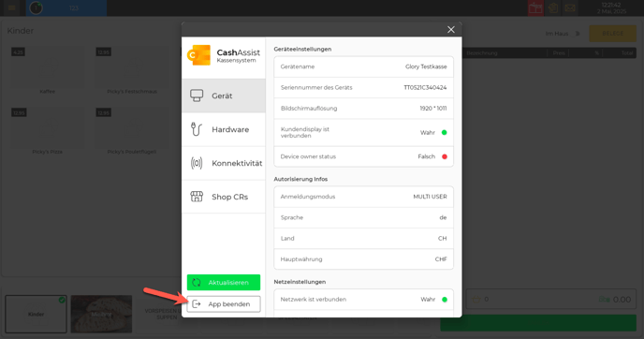Click the Shop CRs storefront icon
The height and width of the screenshot is (339, 644).
(197, 197)
